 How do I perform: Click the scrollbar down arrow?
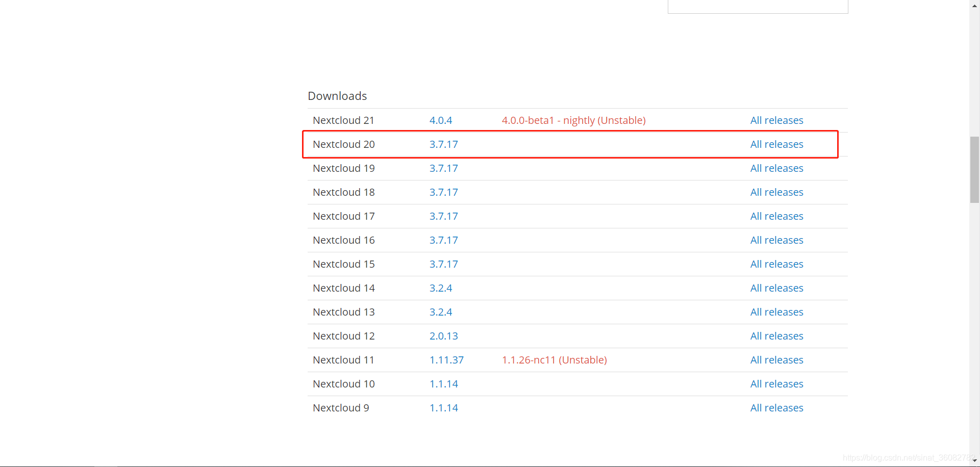pos(974,461)
